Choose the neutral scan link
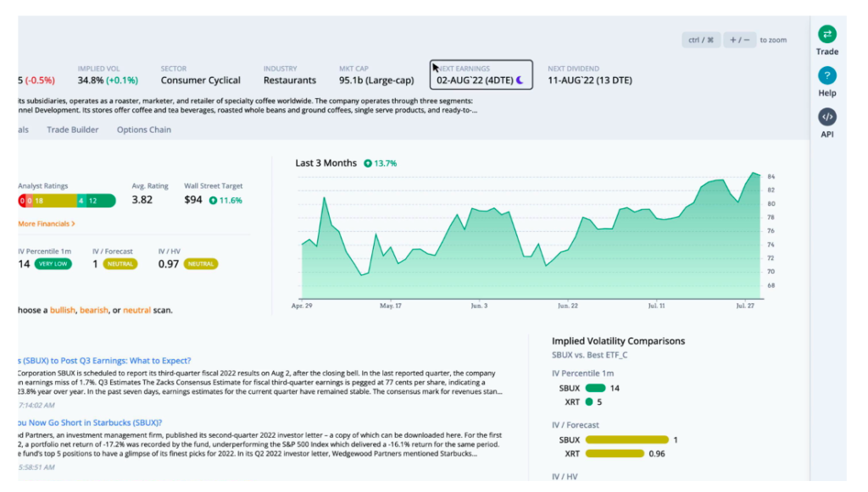Image resolution: width=868 pixels, height=492 pixels. click(x=136, y=310)
